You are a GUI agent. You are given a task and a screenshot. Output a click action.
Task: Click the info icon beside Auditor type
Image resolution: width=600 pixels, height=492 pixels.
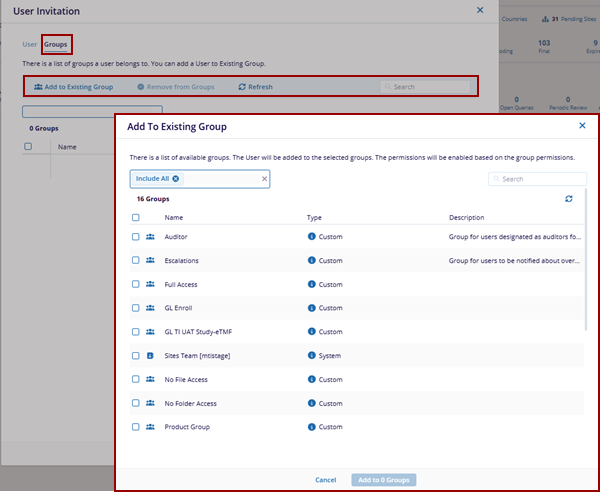pos(312,237)
